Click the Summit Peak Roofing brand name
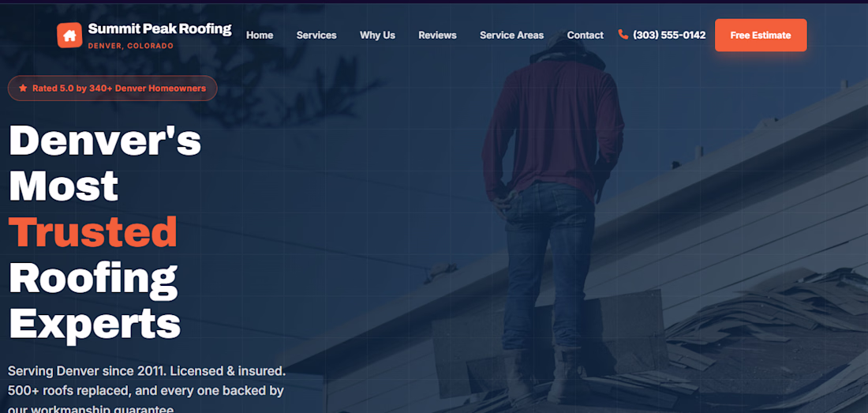This screenshot has height=413, width=868. pyautogui.click(x=159, y=28)
